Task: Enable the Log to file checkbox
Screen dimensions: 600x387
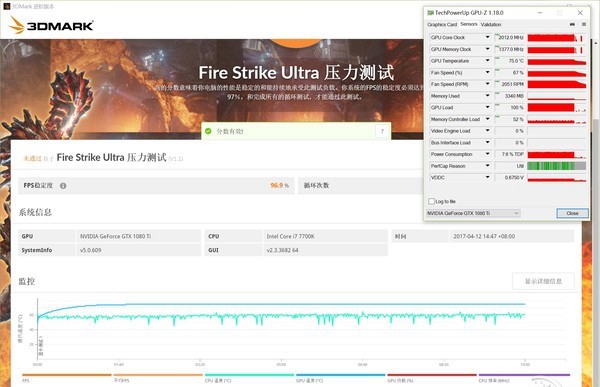Action: (432, 201)
